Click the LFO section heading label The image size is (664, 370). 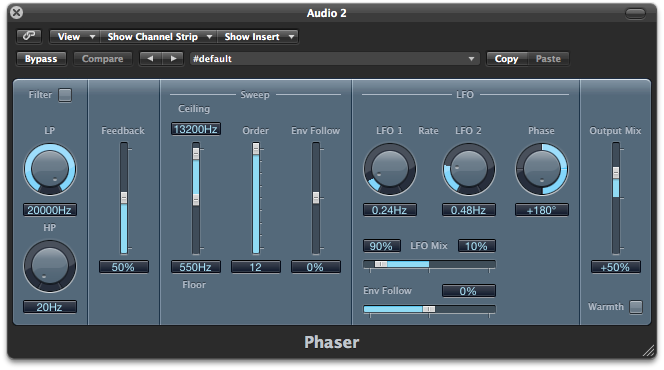click(x=465, y=95)
